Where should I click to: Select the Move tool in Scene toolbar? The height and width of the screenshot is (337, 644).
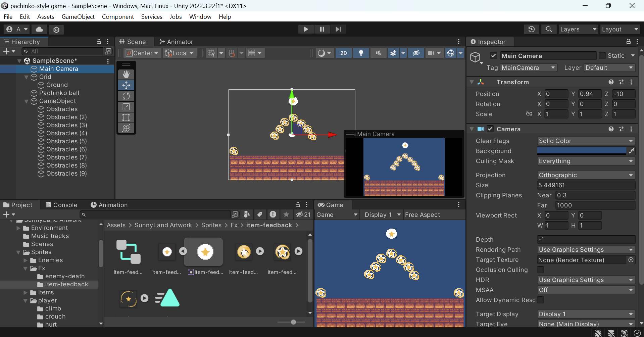pos(126,85)
